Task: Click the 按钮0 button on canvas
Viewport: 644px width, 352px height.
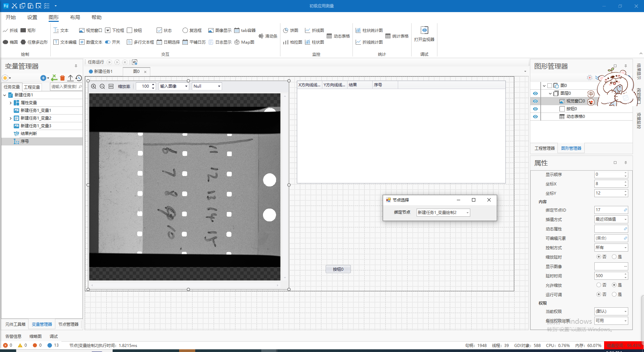Action: pyautogui.click(x=338, y=269)
